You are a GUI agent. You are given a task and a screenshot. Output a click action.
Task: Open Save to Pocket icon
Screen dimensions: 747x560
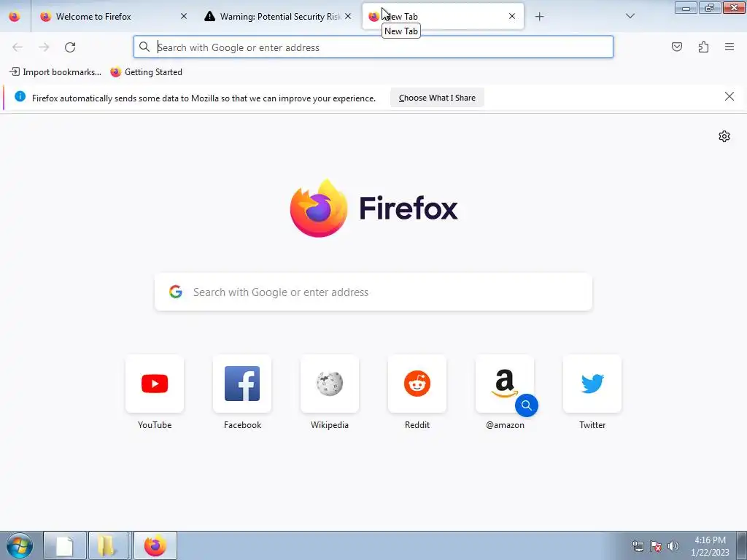[x=676, y=47]
